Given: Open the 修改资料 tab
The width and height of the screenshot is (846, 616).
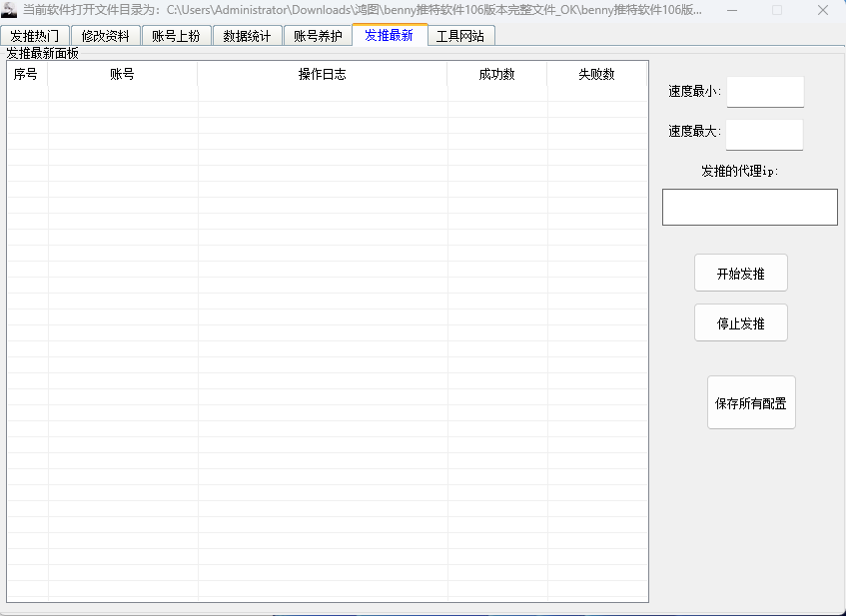Looking at the screenshot, I should 106,36.
